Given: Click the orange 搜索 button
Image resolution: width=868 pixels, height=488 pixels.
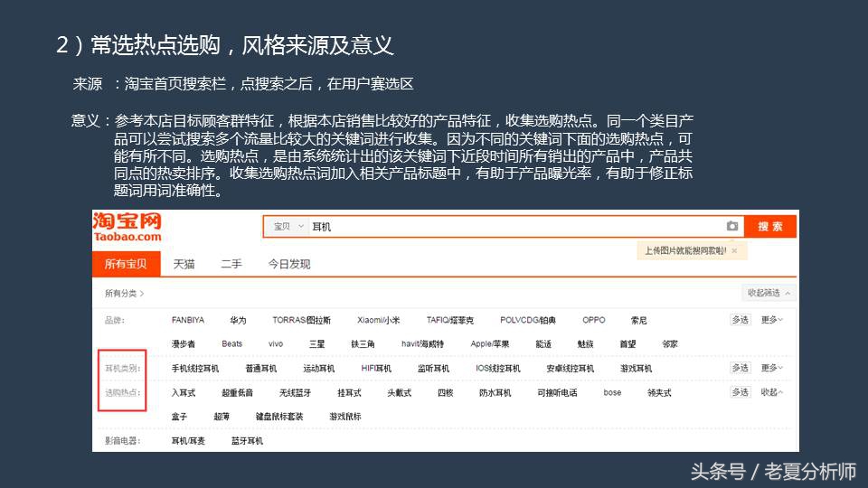Looking at the screenshot, I should click(x=770, y=226).
